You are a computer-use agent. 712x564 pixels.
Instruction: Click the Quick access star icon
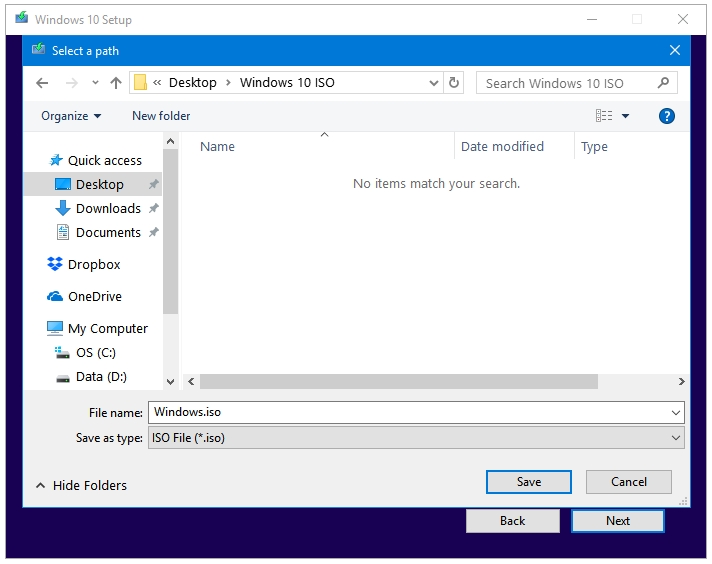click(x=56, y=160)
